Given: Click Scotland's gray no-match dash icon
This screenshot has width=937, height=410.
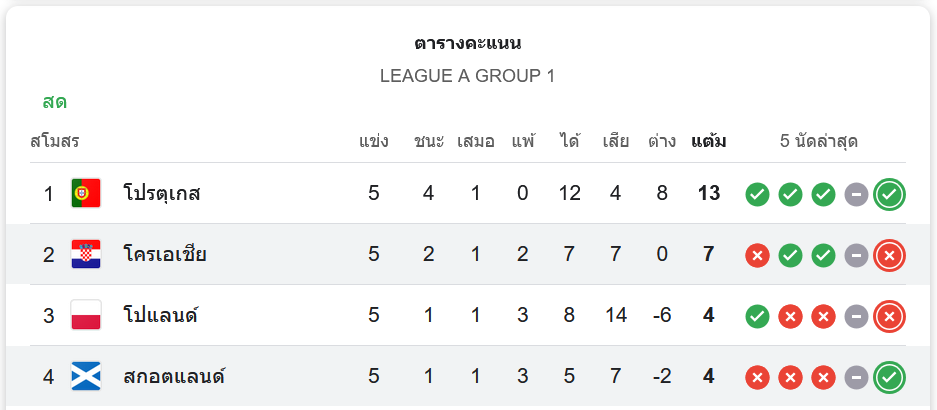Looking at the screenshot, I should coord(856,378).
